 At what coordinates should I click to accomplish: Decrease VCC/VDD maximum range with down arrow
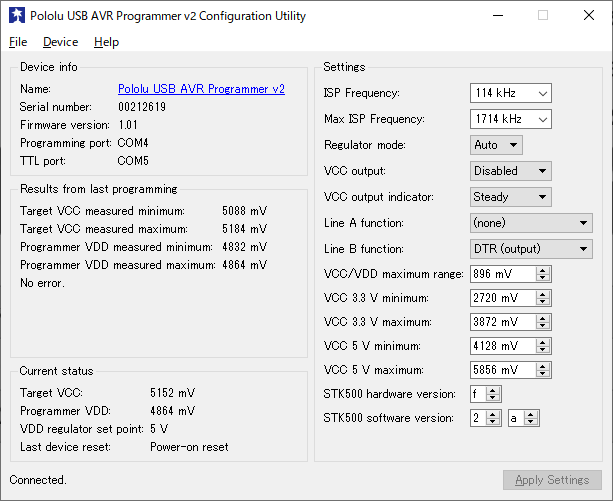(x=543, y=277)
